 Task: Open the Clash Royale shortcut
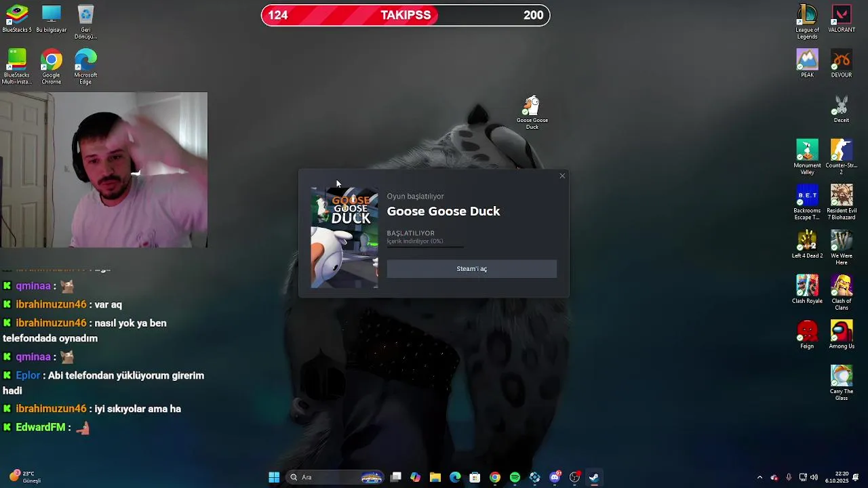[x=807, y=289]
